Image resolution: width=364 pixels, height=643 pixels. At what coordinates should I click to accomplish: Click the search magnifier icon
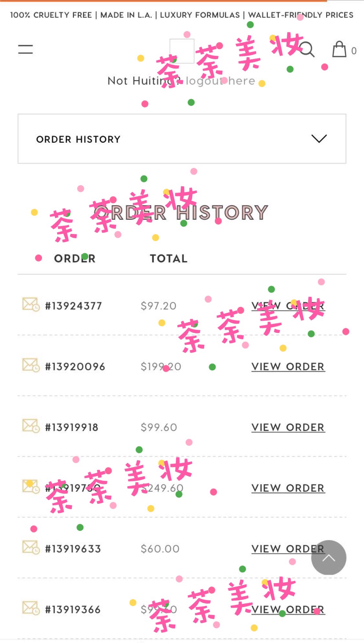(x=307, y=50)
